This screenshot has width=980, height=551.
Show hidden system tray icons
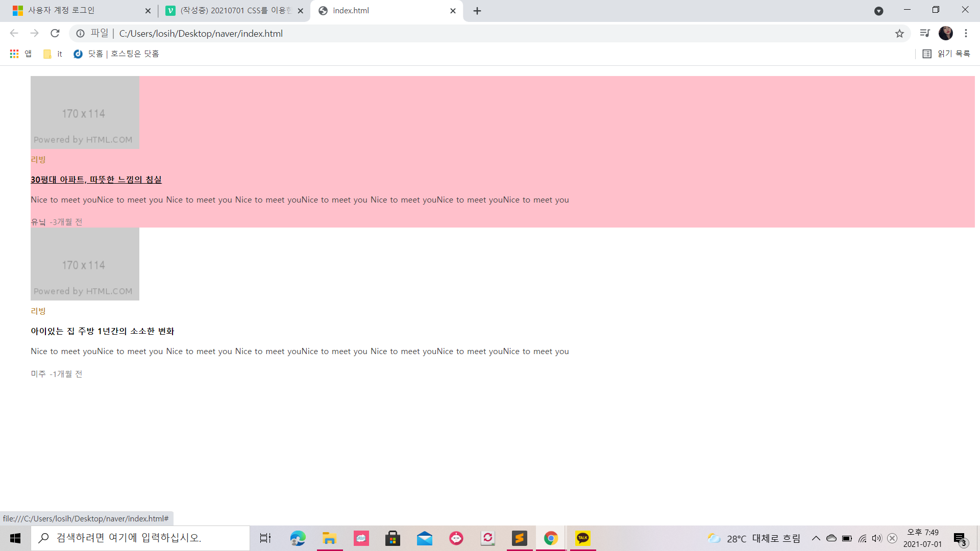[x=816, y=538]
